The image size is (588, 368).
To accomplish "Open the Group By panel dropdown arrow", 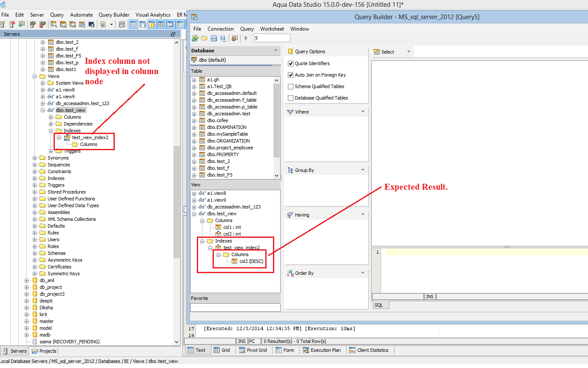I will point(363,170).
